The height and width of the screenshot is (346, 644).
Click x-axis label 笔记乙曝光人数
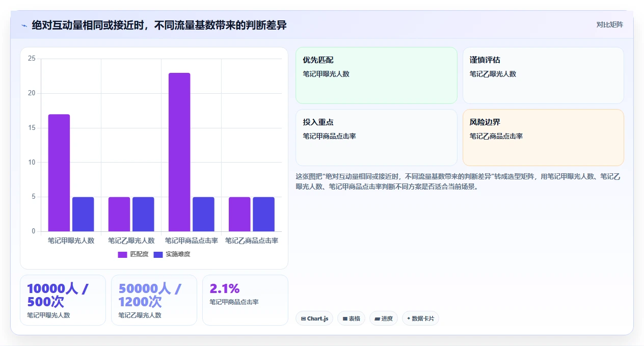click(x=131, y=241)
